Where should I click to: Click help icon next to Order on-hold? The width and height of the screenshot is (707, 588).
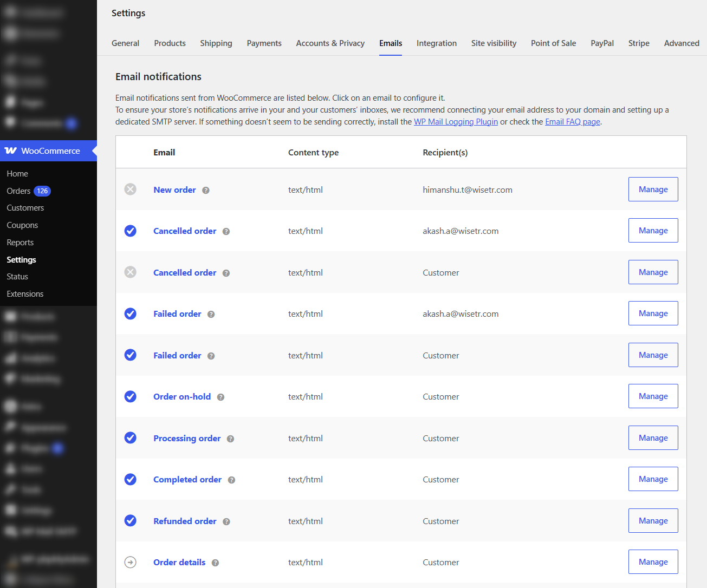221,397
